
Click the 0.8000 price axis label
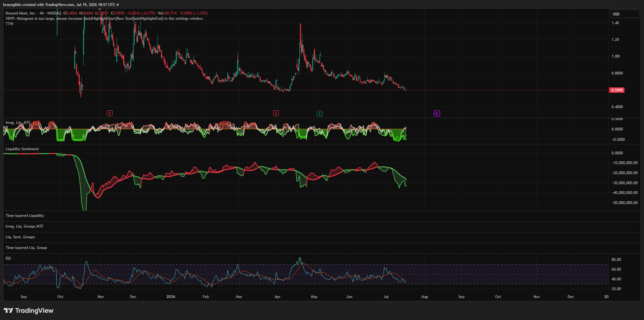[617, 73]
